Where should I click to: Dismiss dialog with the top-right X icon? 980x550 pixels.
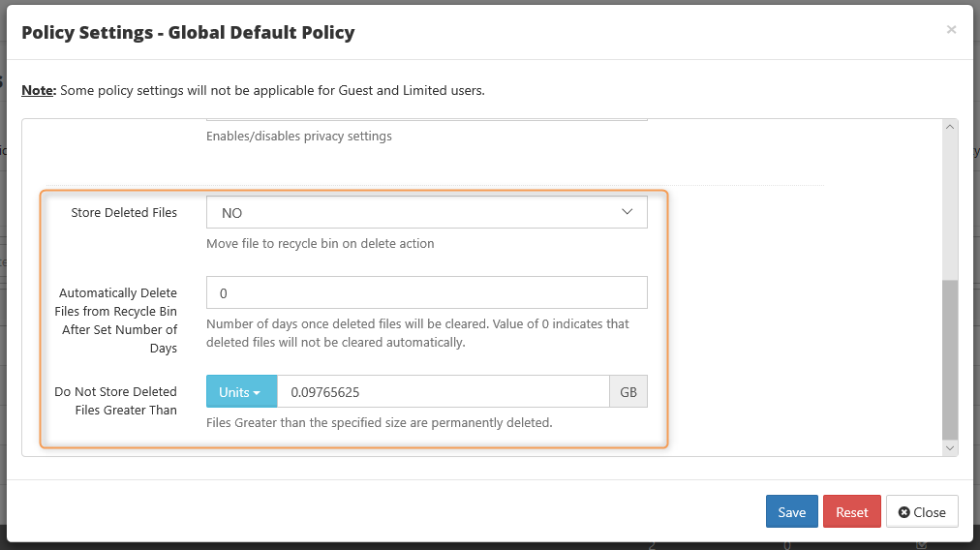tap(951, 29)
